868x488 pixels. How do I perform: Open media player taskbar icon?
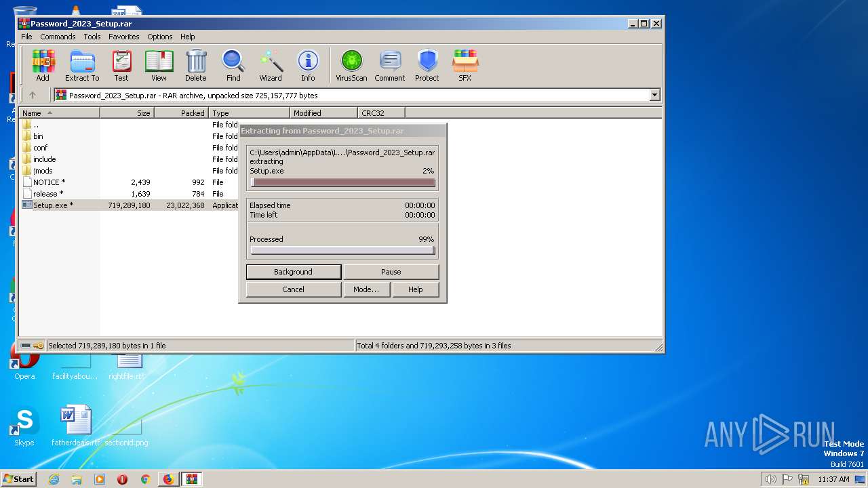coord(100,479)
